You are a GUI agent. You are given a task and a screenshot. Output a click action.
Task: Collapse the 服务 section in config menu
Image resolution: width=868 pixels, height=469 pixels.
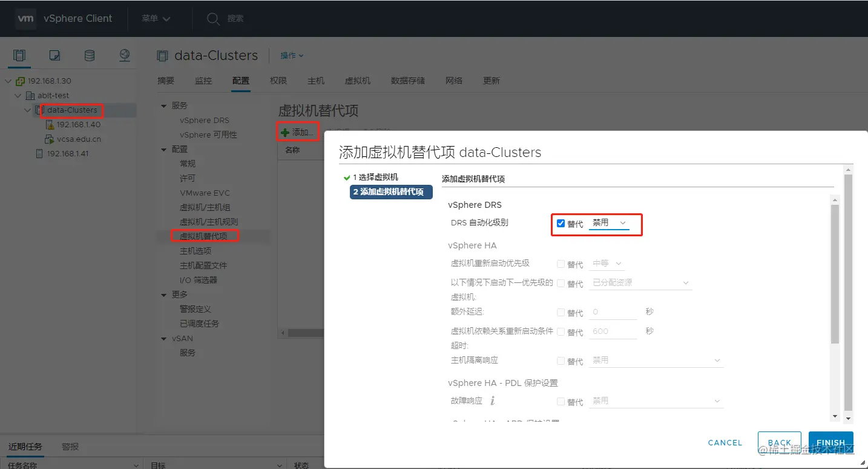tap(163, 106)
